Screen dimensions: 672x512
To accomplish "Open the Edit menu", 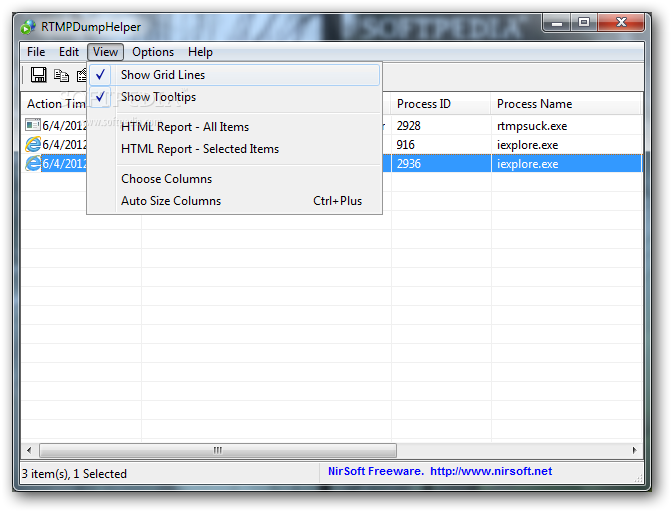I will (x=69, y=52).
